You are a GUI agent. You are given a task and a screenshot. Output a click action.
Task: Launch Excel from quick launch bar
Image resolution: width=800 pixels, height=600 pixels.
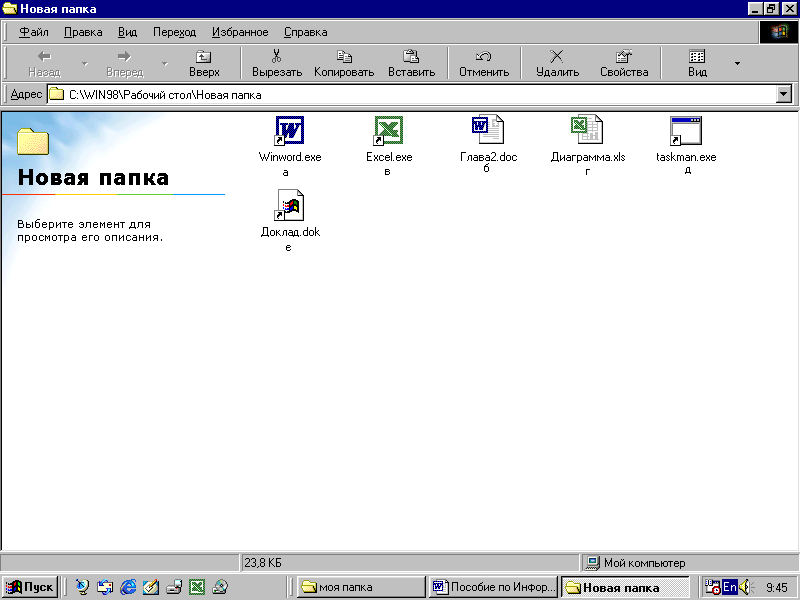(197, 587)
